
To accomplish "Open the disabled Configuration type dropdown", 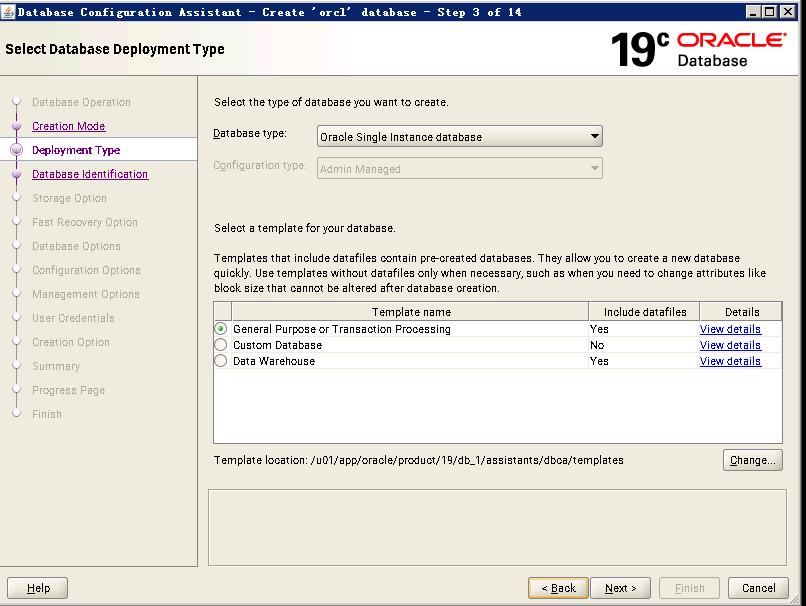I will (x=460, y=169).
